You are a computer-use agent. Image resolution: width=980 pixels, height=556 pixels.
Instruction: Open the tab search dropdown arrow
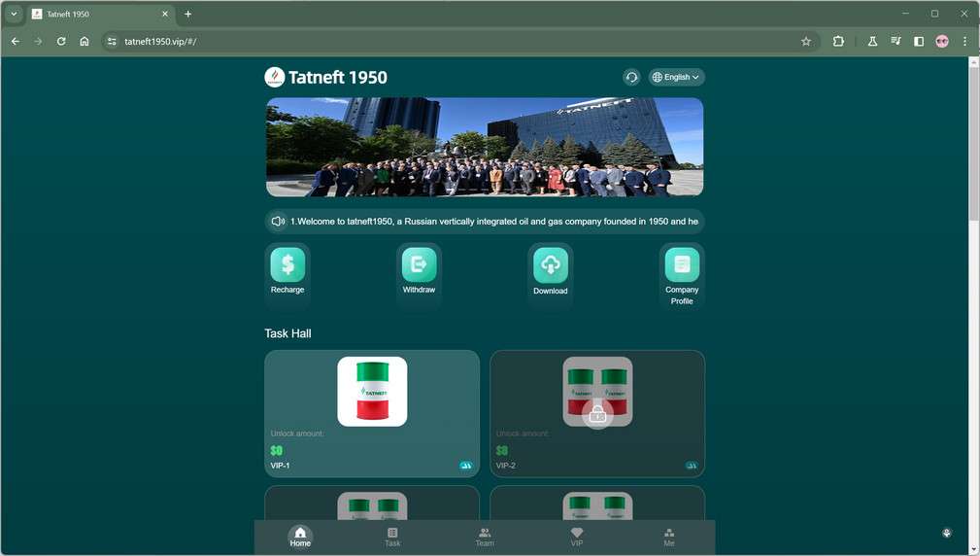14,14
